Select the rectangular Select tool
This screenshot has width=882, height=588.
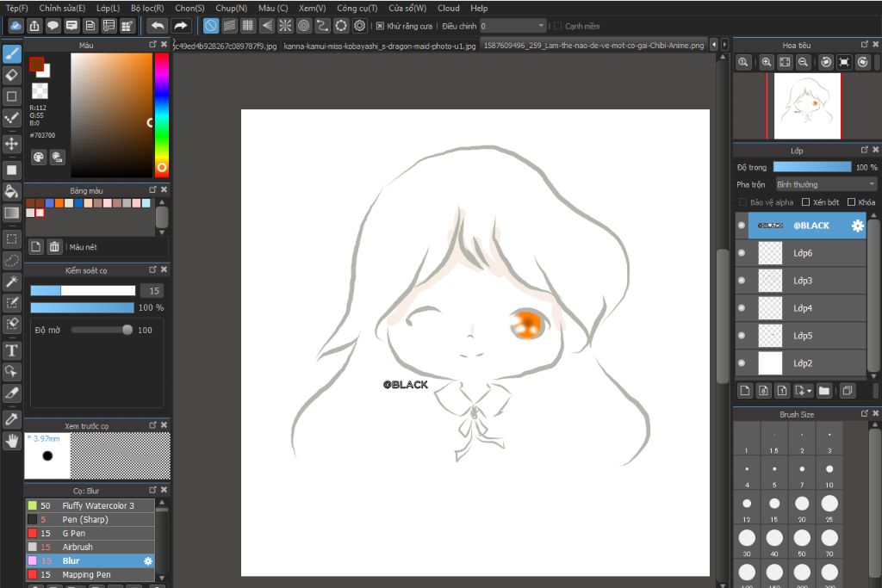tap(12, 239)
